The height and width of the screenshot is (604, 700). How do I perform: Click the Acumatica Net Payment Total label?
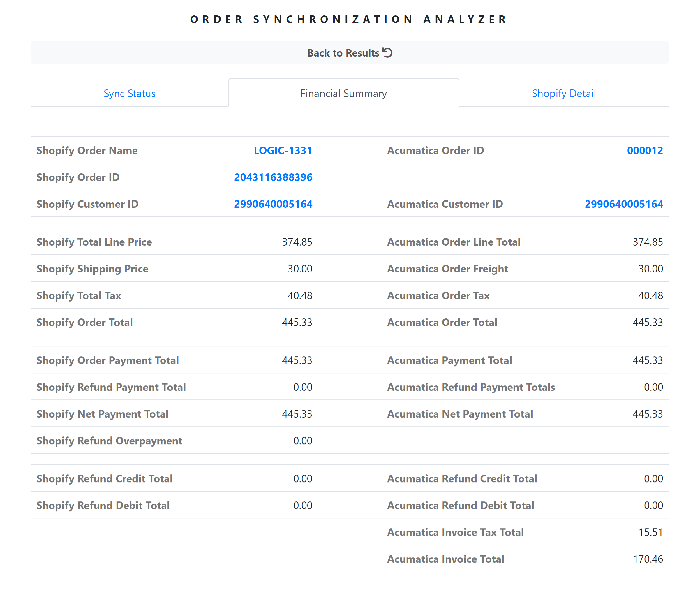(x=460, y=414)
